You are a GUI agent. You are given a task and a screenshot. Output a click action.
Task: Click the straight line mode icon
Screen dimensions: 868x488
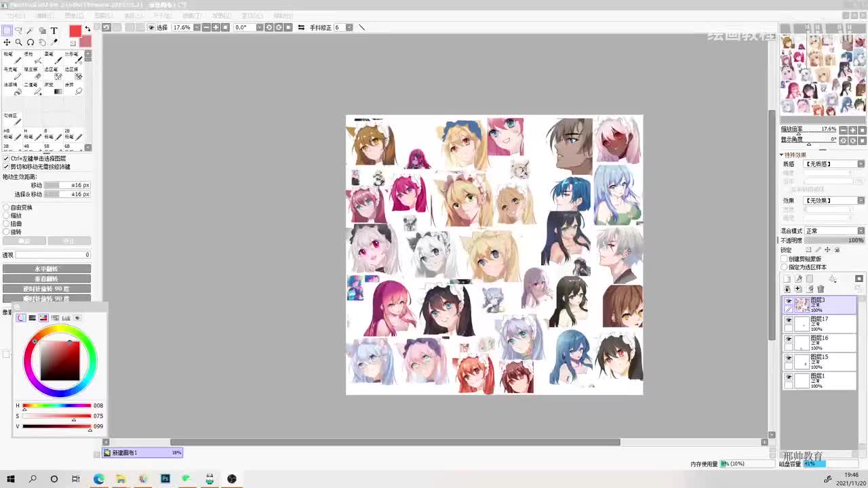coord(362,27)
